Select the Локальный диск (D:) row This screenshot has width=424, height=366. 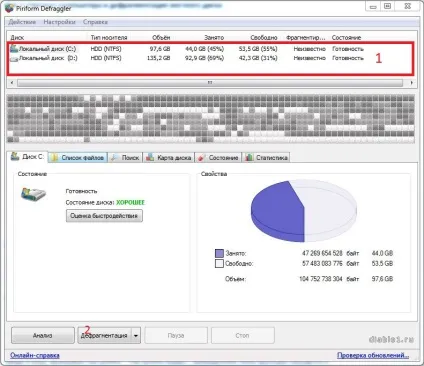[187, 58]
